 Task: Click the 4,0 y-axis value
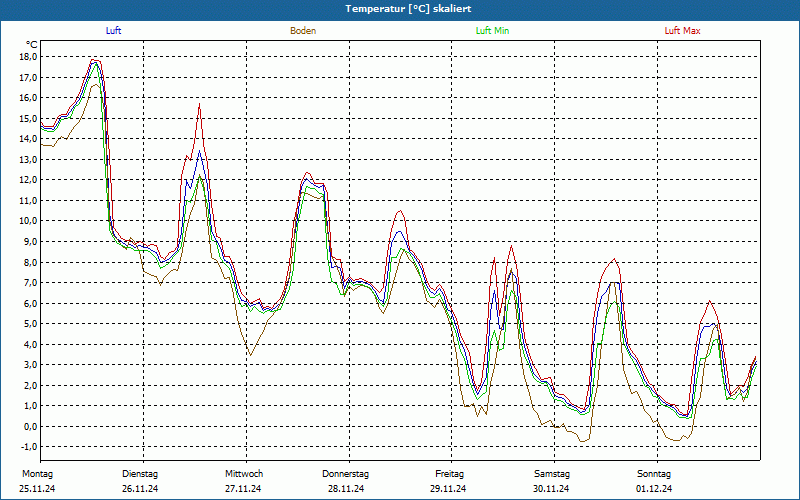click(30, 344)
